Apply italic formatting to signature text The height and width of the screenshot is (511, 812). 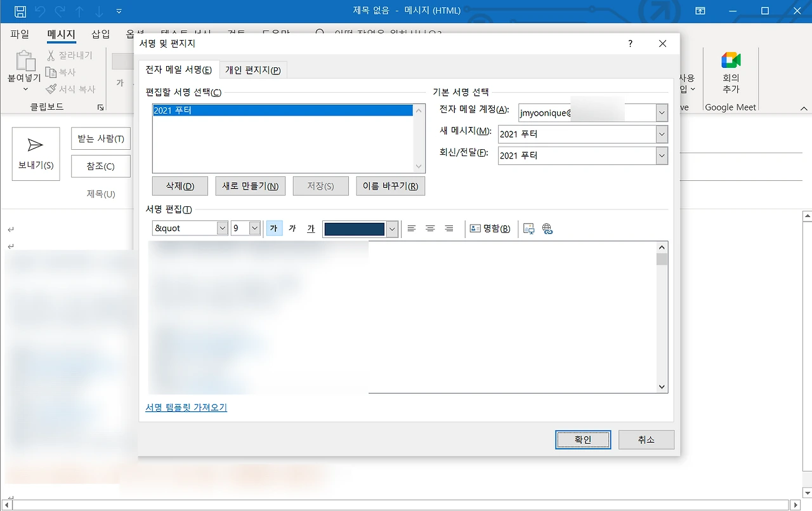[x=292, y=229]
